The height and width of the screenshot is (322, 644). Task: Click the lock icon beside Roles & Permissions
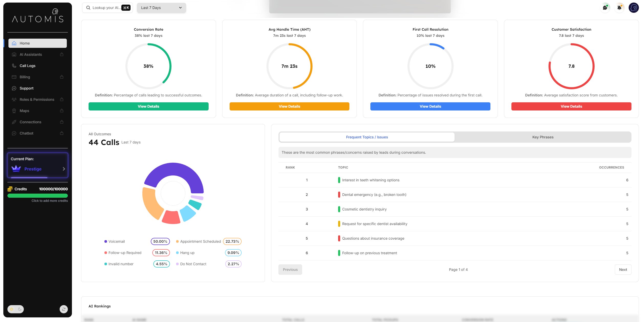tap(62, 99)
